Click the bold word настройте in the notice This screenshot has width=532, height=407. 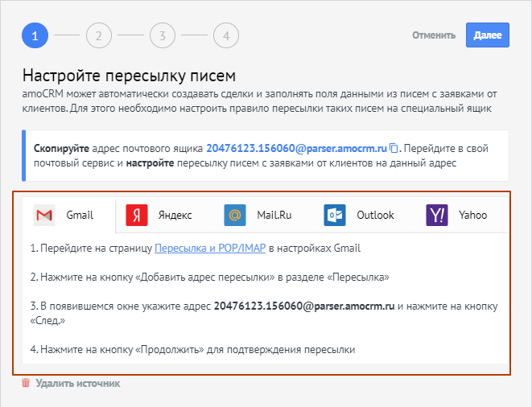coord(150,163)
